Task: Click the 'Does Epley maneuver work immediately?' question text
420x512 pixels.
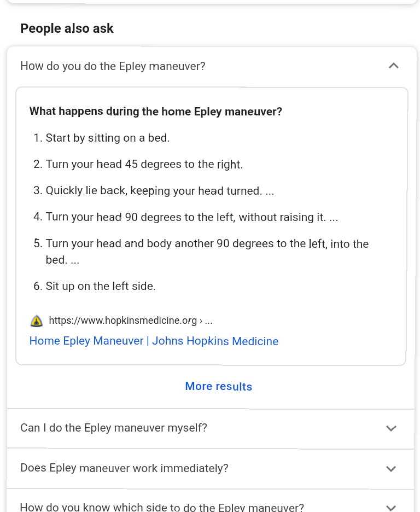Action: (124, 468)
